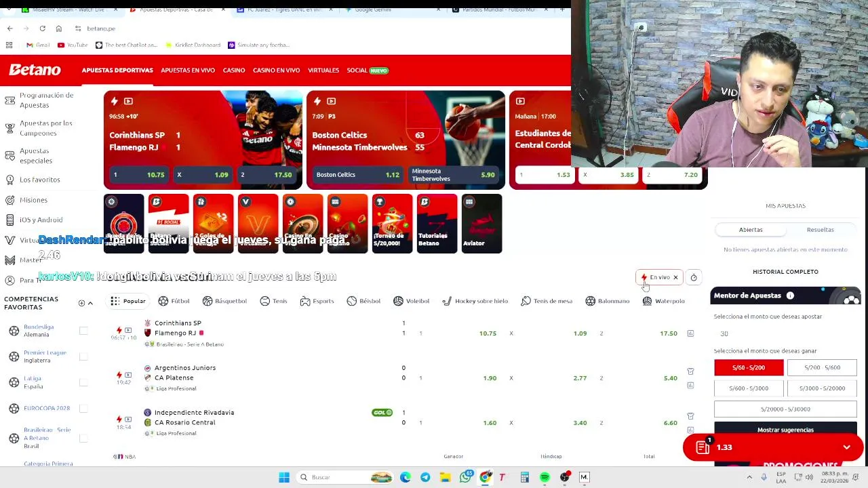
Task: Go to Casino en Vivo section
Action: click(276, 70)
